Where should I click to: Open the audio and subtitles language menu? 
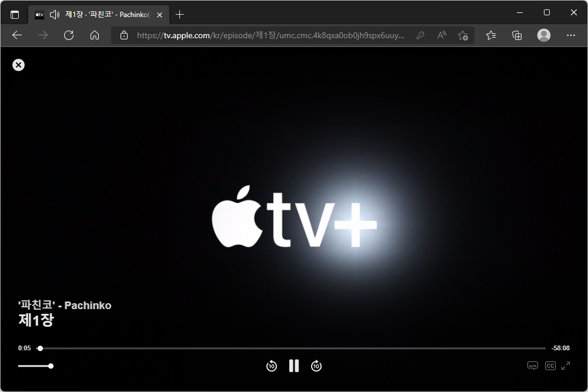coord(533,366)
